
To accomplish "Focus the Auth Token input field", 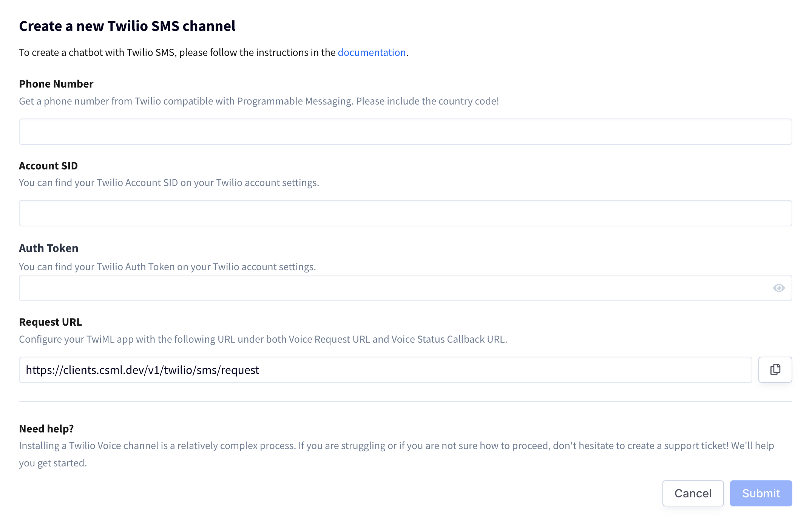I will coord(405,288).
